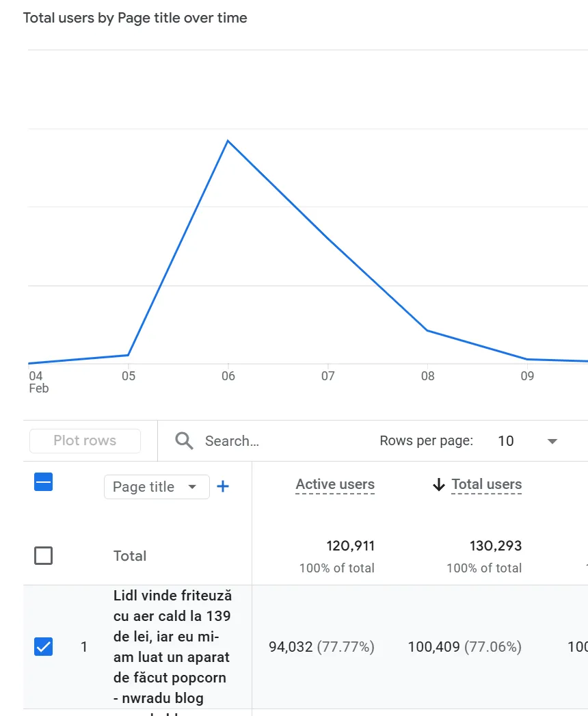Viewport: 588px width, 716px height.
Task: Check the Total row checkbox
Action: click(43, 556)
